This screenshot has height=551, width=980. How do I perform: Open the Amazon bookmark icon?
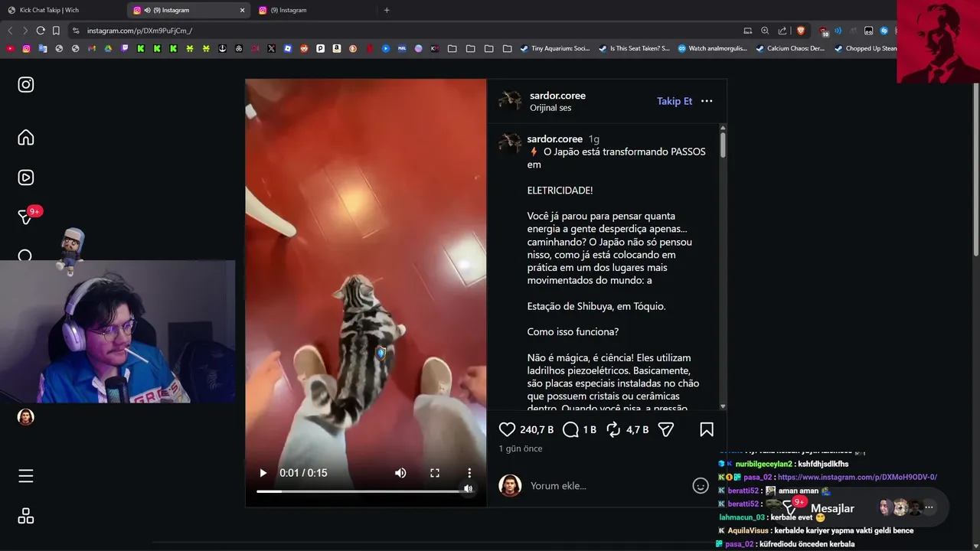[x=337, y=48]
